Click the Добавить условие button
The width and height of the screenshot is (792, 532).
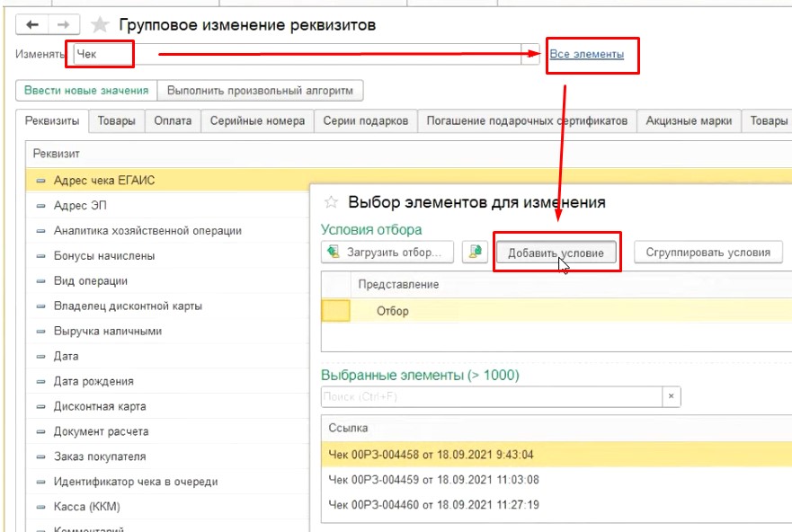(556, 253)
